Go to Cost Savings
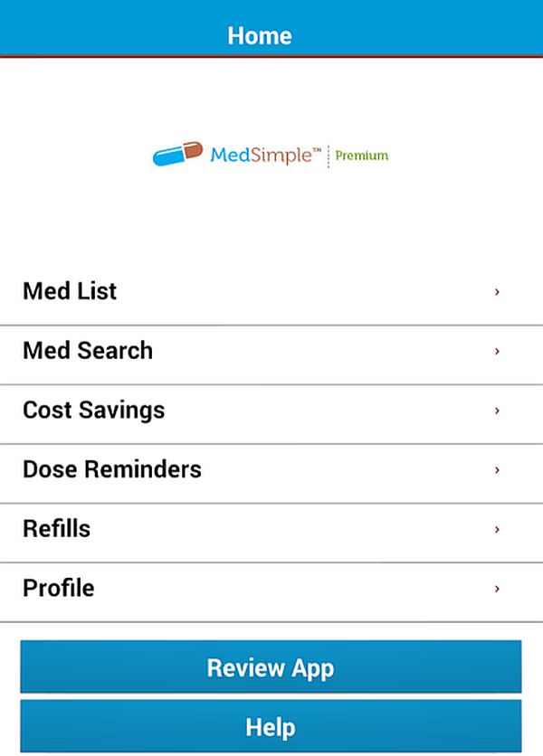543x756 pixels. click(271, 415)
